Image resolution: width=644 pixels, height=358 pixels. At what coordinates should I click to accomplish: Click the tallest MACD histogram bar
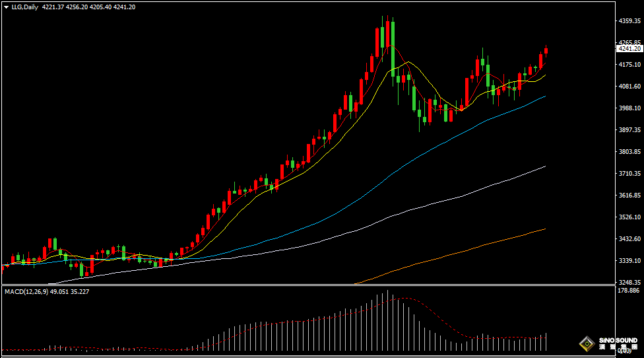(387, 321)
